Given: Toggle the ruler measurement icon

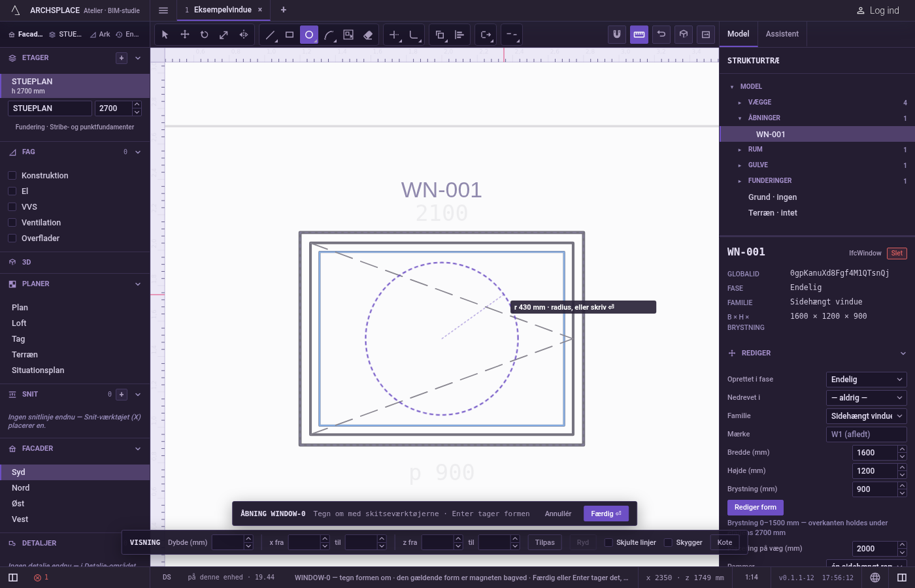Looking at the screenshot, I should [639, 35].
